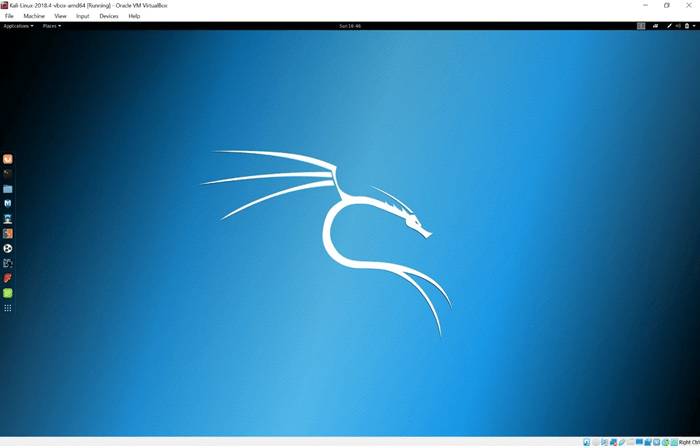Click the VirtualBox network status icon

coord(613,441)
